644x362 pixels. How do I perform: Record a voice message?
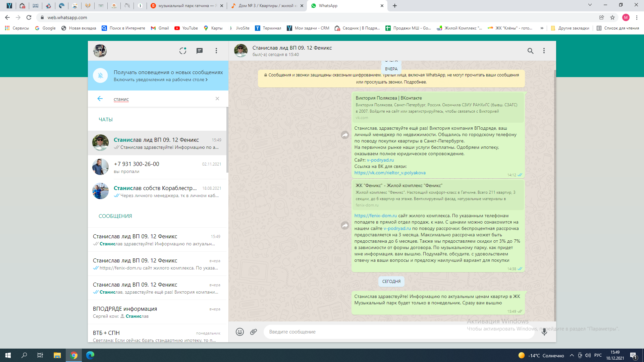coord(544,332)
